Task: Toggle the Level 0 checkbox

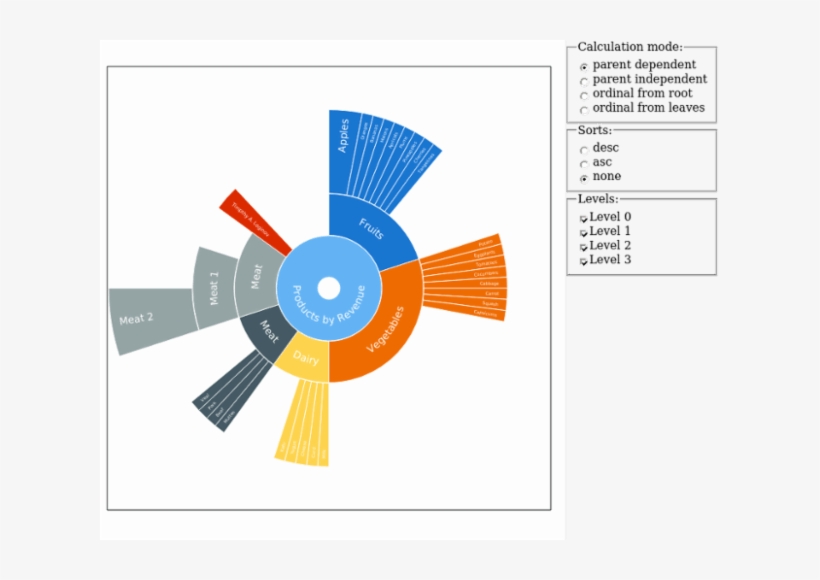Action: point(585,216)
